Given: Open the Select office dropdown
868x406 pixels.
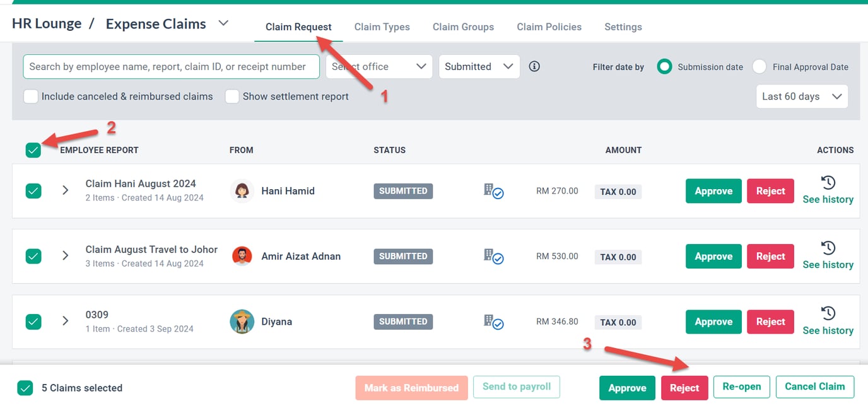Looking at the screenshot, I should (x=378, y=66).
